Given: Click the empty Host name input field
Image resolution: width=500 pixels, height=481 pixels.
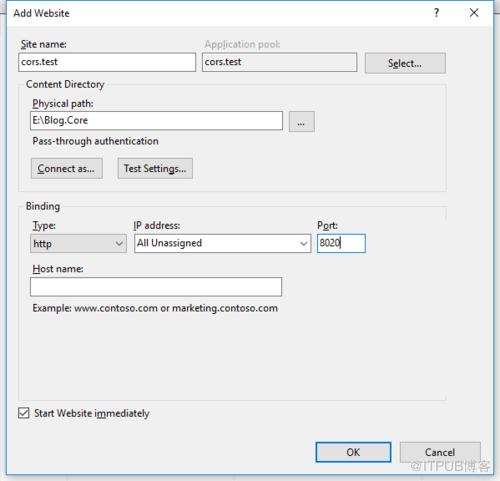Looking at the screenshot, I should click(156, 287).
